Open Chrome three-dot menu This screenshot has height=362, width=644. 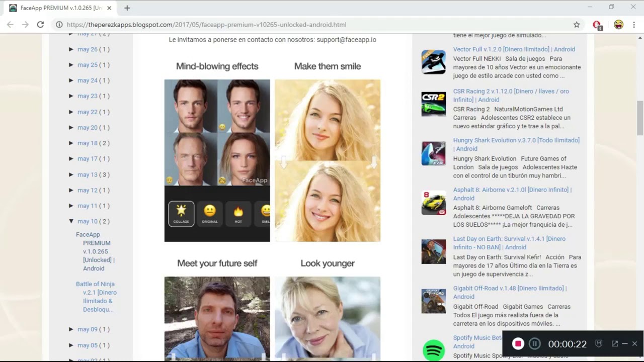coord(634,25)
